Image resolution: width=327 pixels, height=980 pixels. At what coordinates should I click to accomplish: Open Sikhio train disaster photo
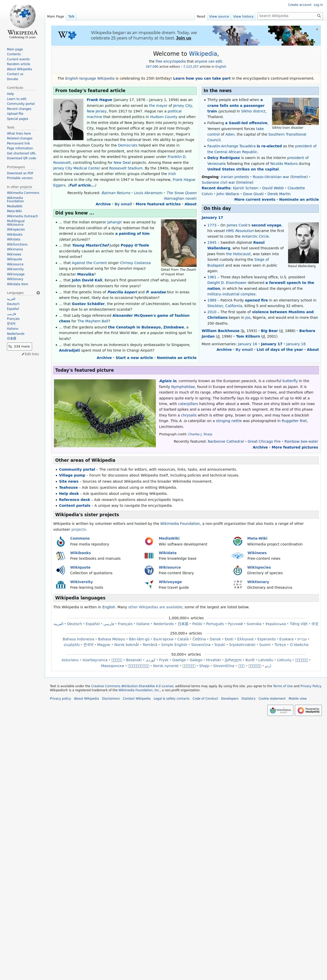point(295,111)
